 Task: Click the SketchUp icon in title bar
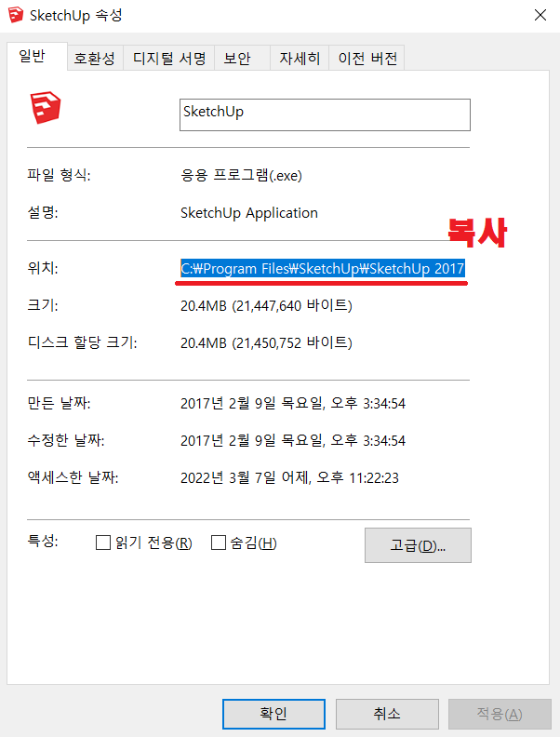tap(16, 15)
